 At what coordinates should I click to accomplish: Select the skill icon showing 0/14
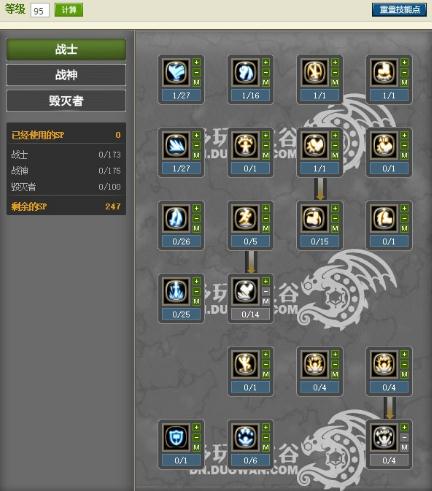pyautogui.click(x=245, y=291)
